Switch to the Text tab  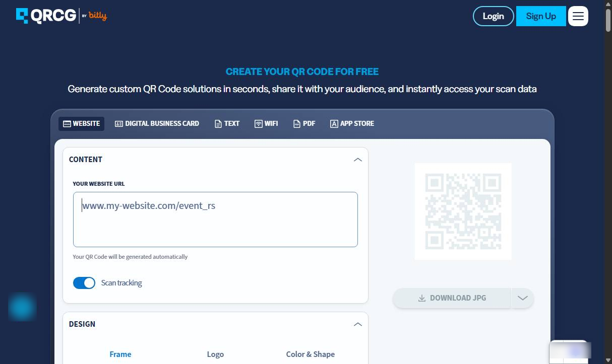click(227, 123)
